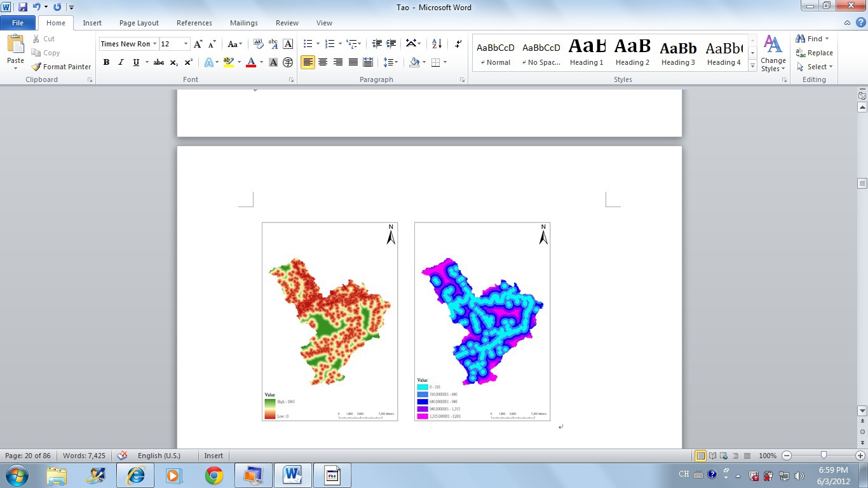Apply the Heading 1 style
868x488 pixels.
(587, 52)
